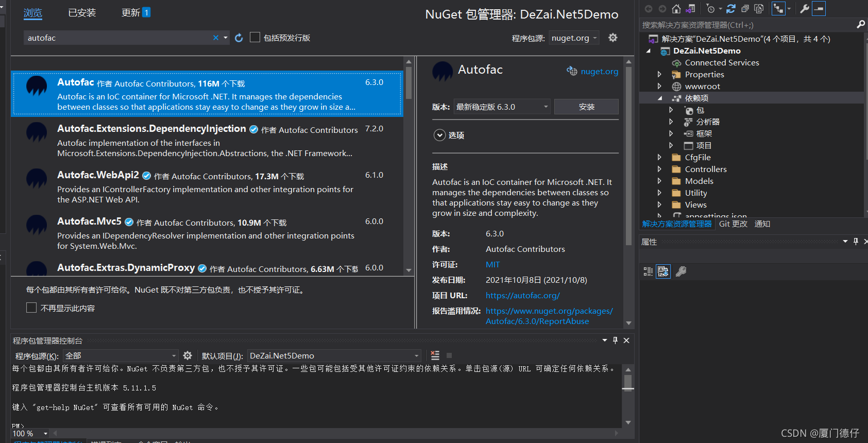
Task: Open NuGet package source settings gear
Action: coord(612,38)
